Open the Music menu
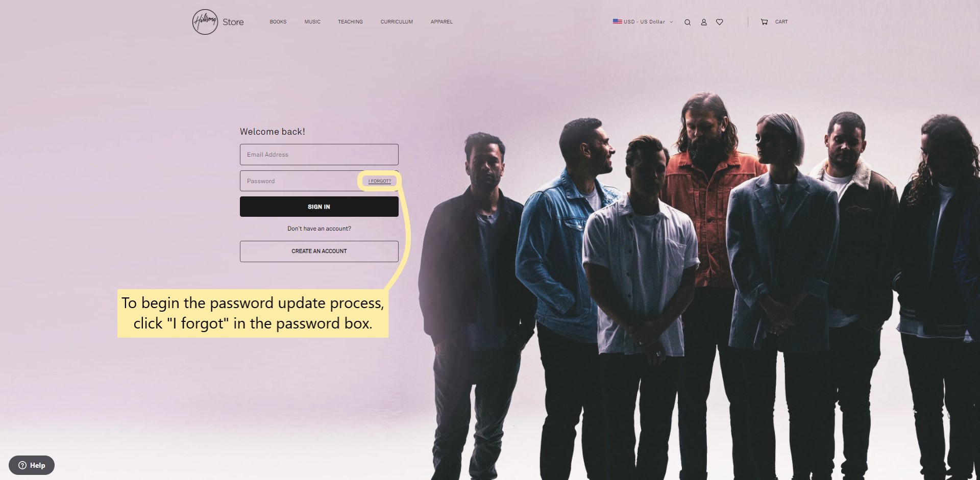This screenshot has width=980, height=480. [x=312, y=22]
